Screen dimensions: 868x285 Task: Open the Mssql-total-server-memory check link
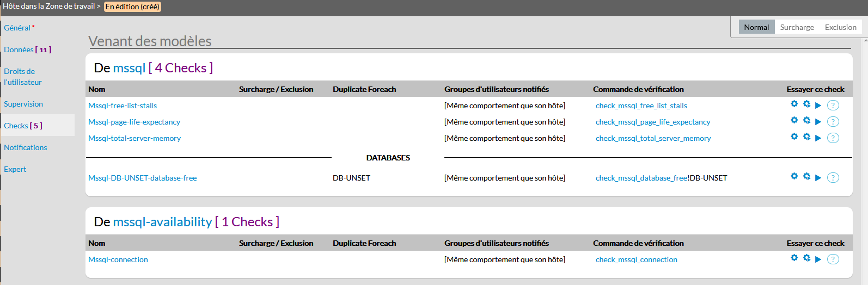(x=135, y=138)
